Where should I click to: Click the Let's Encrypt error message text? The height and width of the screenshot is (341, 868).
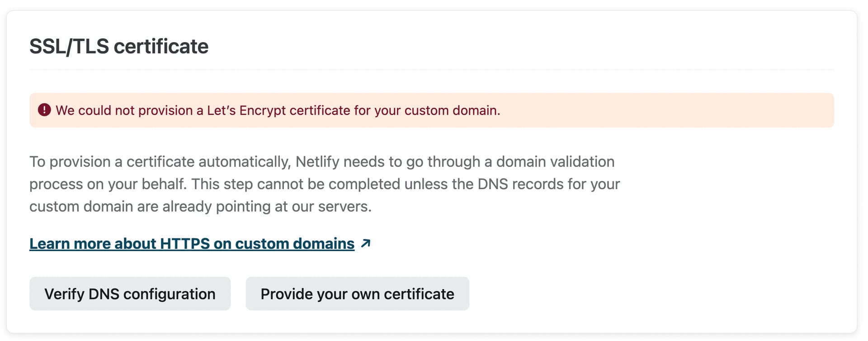coord(278,110)
